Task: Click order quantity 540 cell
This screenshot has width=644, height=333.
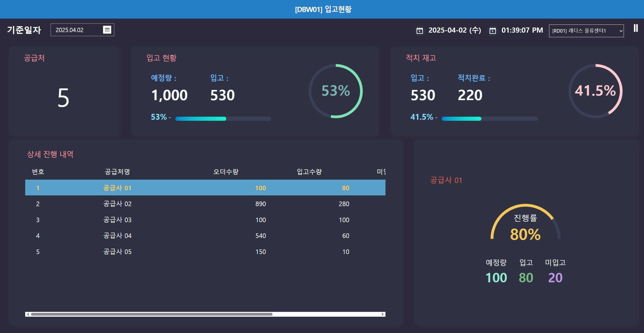Action: (261, 236)
